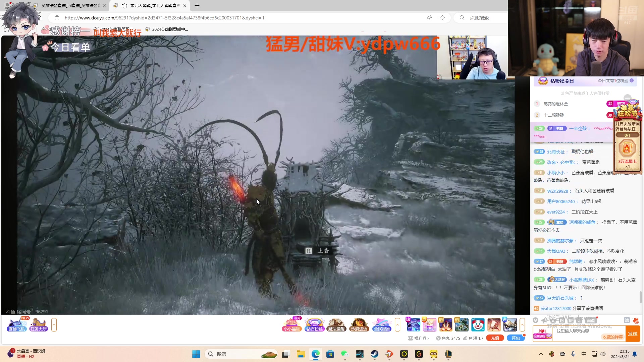Select the gift marked 进 in the gift bar
The image size is (644, 362).
tap(510, 325)
